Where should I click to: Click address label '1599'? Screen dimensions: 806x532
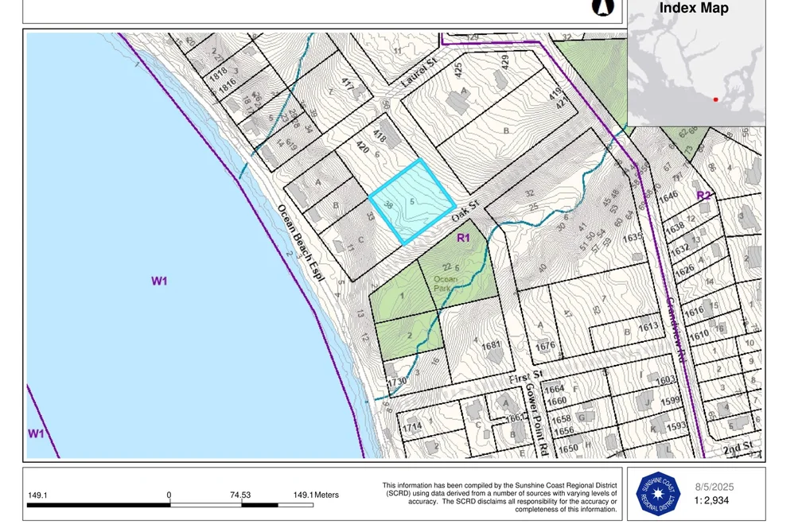[x=671, y=401]
